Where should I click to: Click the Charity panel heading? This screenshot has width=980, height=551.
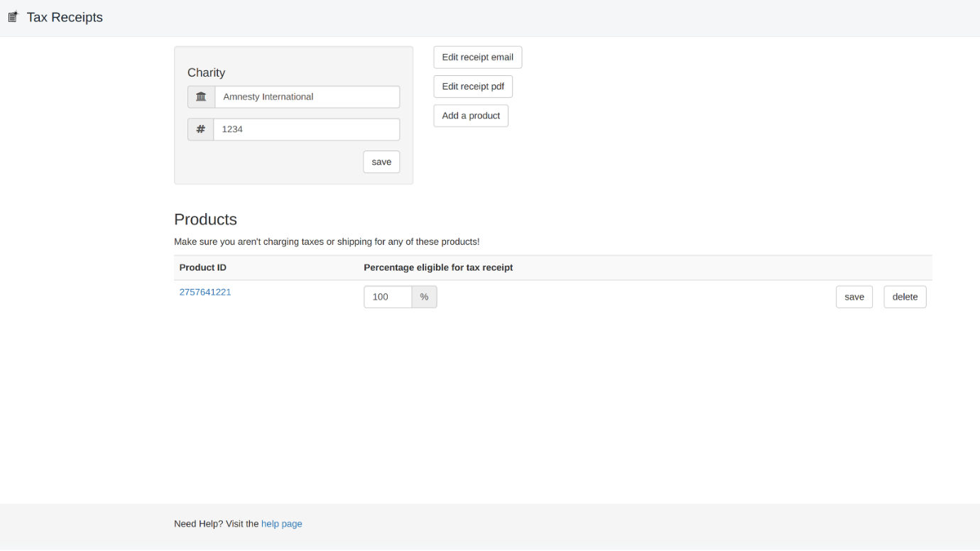(206, 72)
